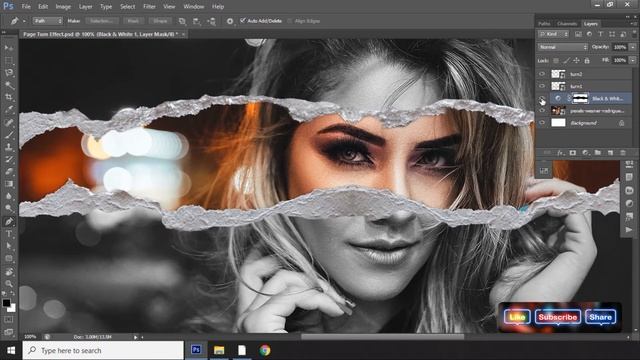Open the Path tool mode dropdown
This screenshot has width=640, height=360.
coord(47,21)
